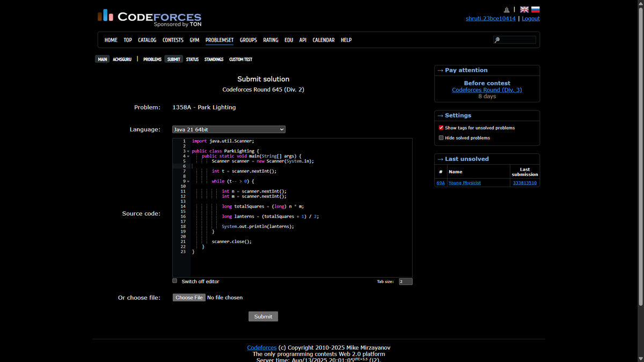Open GYM in main menu

click(x=194, y=40)
